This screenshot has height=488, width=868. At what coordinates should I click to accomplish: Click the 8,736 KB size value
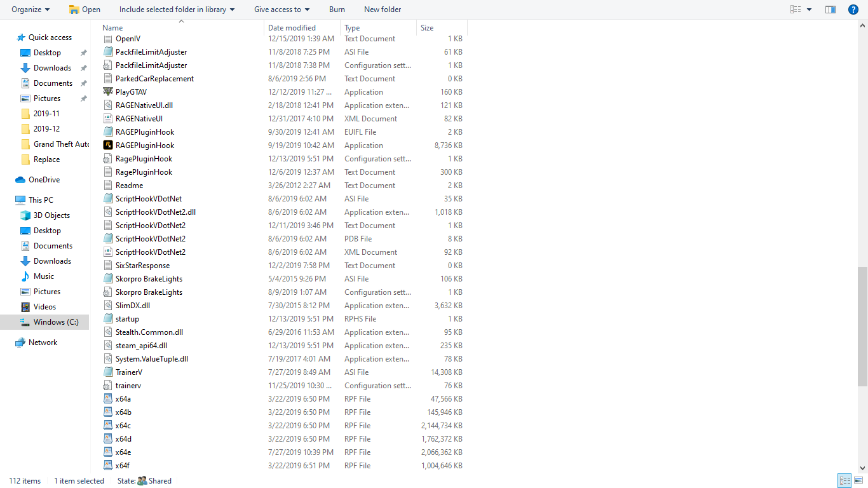449,146
